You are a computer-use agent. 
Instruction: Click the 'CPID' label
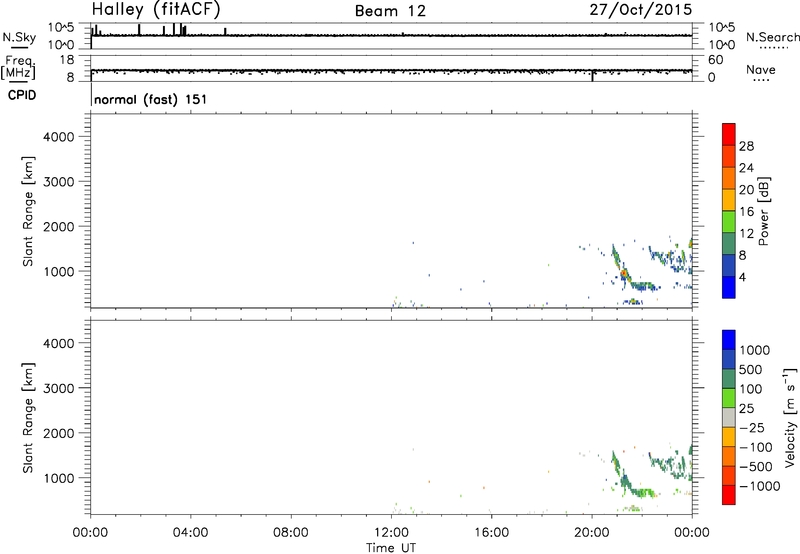22,95
